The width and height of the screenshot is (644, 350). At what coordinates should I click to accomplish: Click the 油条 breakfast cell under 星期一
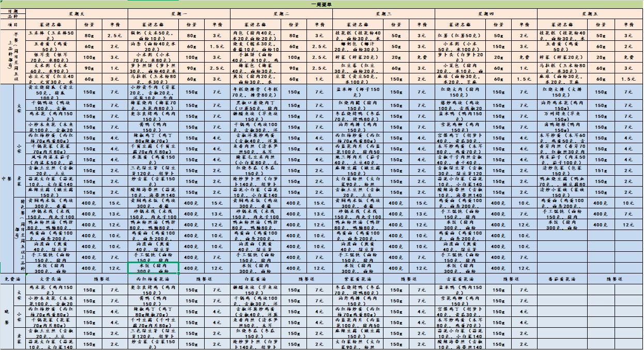pyautogui.click(x=154, y=46)
